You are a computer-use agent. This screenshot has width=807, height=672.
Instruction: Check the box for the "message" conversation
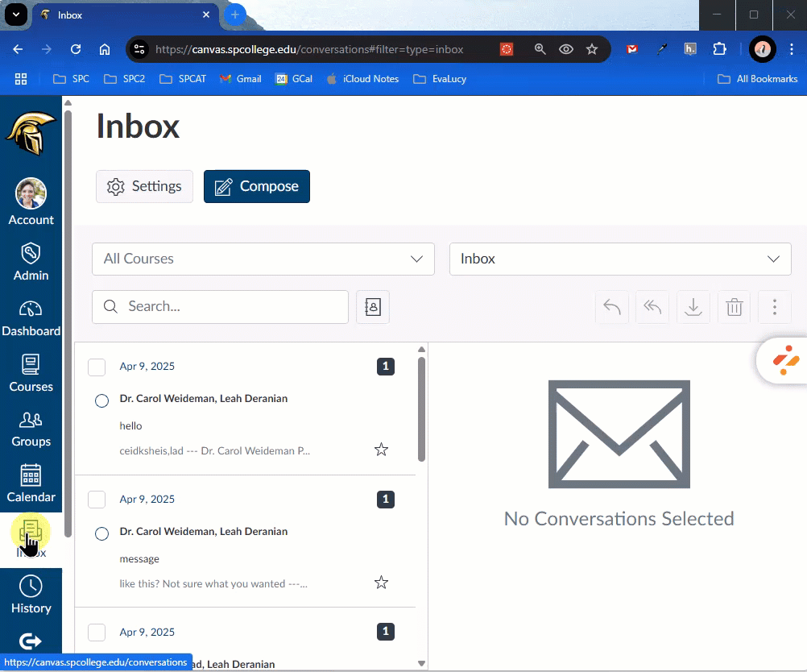tap(97, 500)
